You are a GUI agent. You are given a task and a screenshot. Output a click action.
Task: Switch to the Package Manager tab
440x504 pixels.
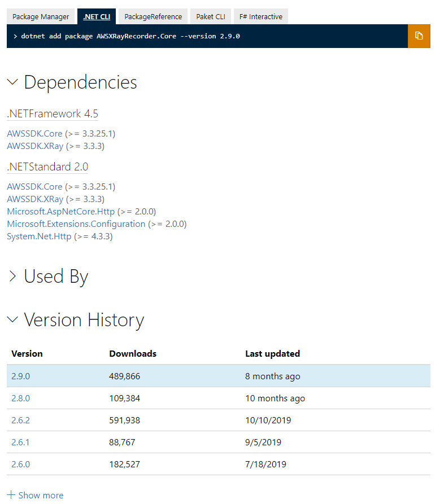tap(40, 16)
